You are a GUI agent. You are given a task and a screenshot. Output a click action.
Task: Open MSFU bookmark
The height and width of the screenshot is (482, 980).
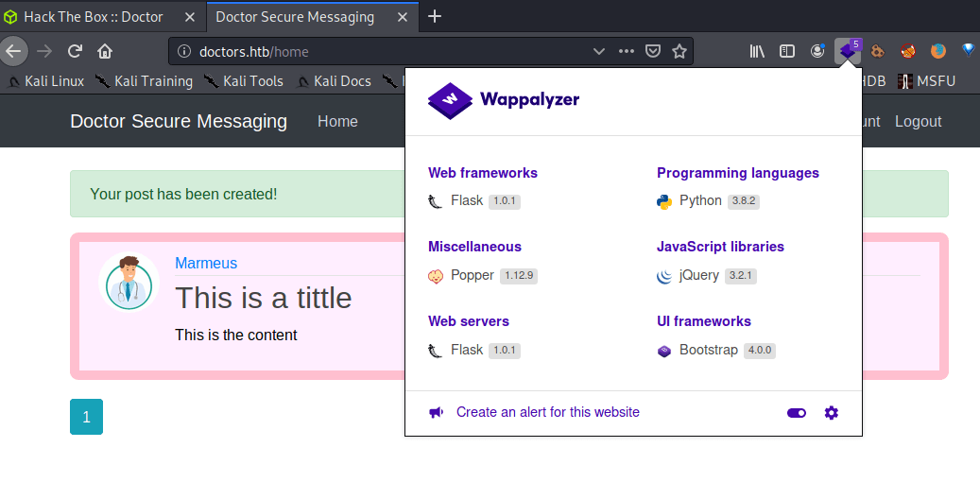tap(926, 81)
